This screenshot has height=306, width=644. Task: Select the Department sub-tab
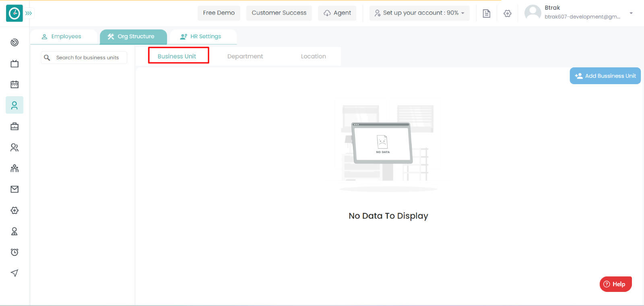[x=245, y=56]
